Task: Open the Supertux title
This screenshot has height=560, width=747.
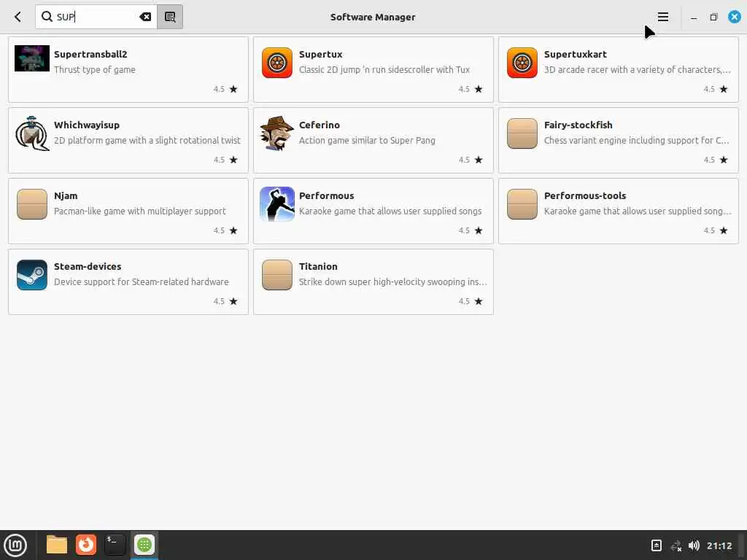Action: tap(321, 54)
